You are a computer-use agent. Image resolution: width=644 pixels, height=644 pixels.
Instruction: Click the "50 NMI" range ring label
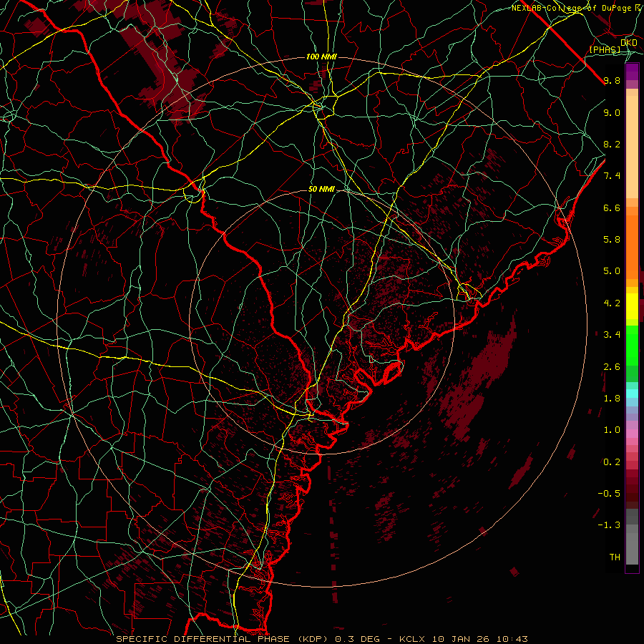[x=321, y=190]
